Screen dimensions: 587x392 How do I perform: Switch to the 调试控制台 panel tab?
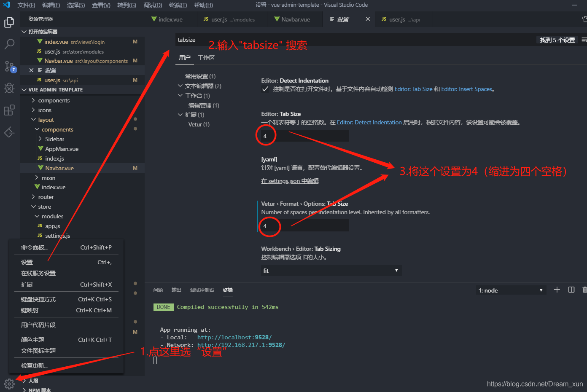coord(202,290)
